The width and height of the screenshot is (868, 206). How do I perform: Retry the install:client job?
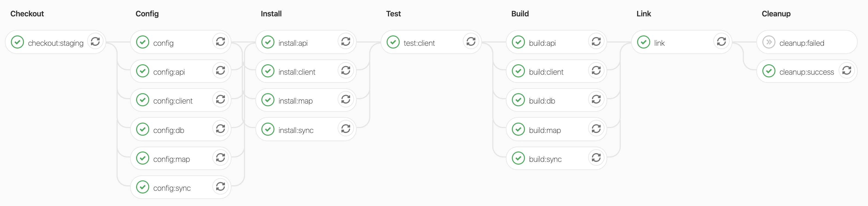pos(346,71)
